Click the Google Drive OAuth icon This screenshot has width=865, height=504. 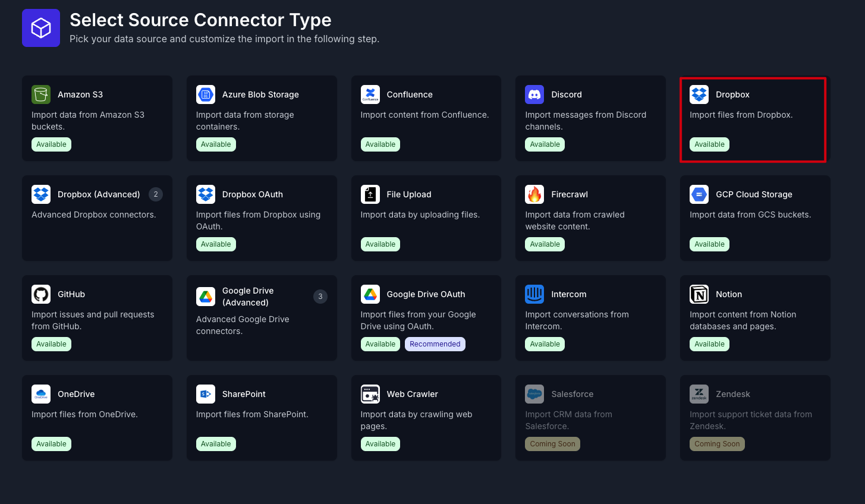tap(370, 294)
